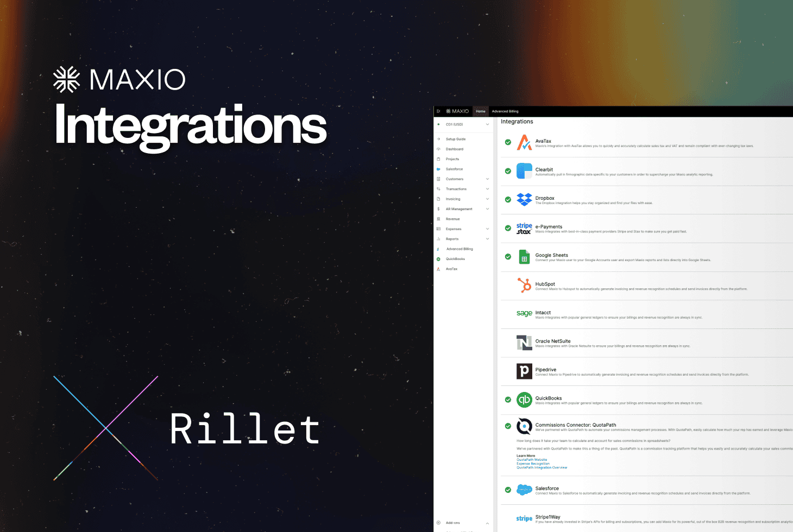Click the Learn More label under QuotaPath

(x=526, y=456)
